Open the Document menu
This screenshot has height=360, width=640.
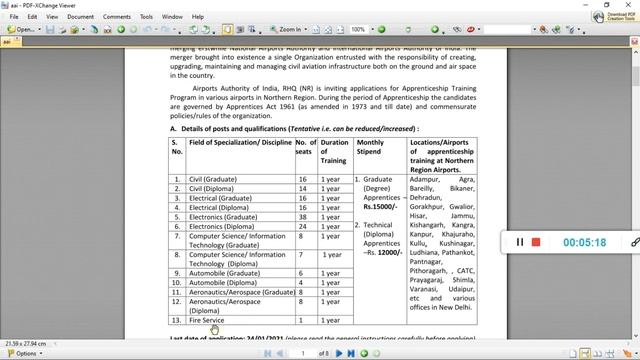click(80, 17)
